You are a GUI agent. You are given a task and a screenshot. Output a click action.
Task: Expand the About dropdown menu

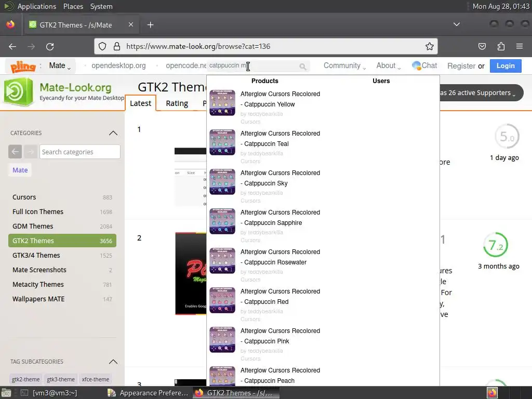tap(389, 65)
